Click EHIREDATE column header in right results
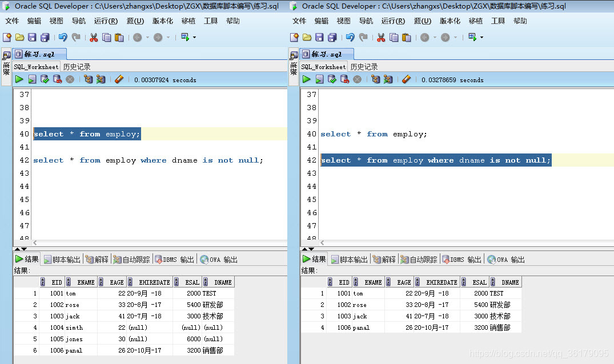Image resolution: width=614 pixels, height=364 pixels. pos(436,282)
